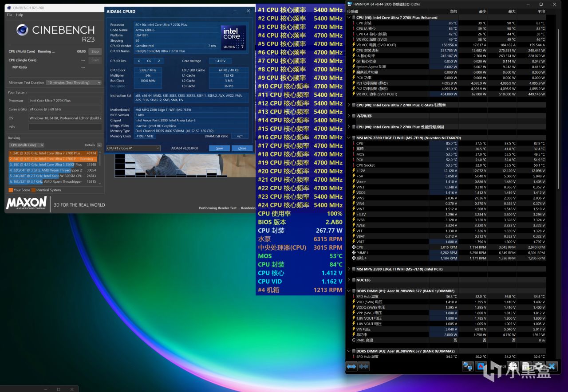Expand the 内存时序 sensor group
Image resolution: width=568 pixels, height=392 pixels.
tap(348, 116)
